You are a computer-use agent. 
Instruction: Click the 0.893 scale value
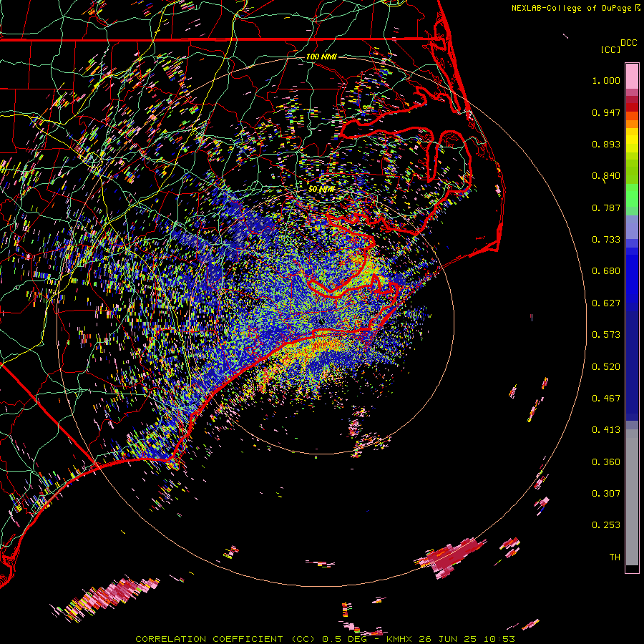tap(606, 144)
